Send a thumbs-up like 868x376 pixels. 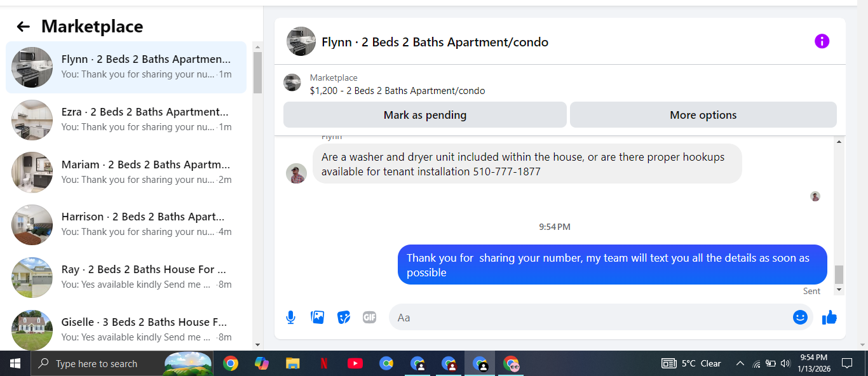(829, 317)
